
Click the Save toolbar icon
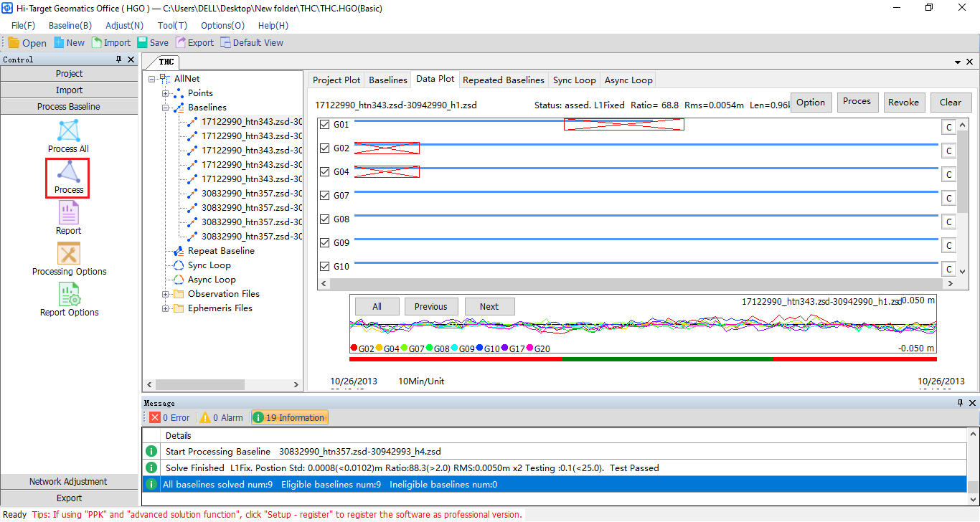tap(143, 43)
